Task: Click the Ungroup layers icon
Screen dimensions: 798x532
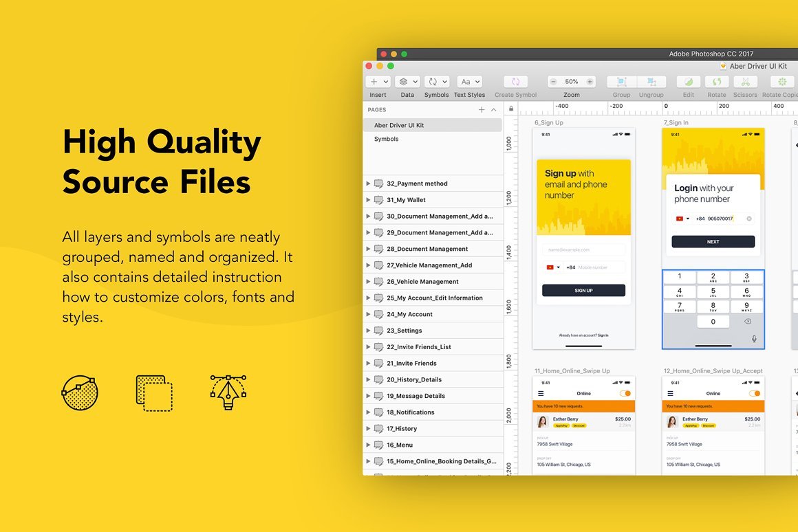Action: pyautogui.click(x=651, y=82)
